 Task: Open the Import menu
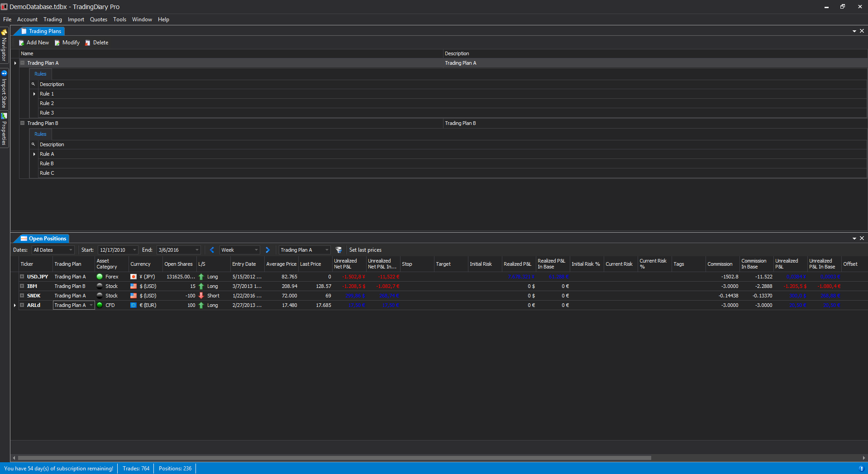coord(76,19)
